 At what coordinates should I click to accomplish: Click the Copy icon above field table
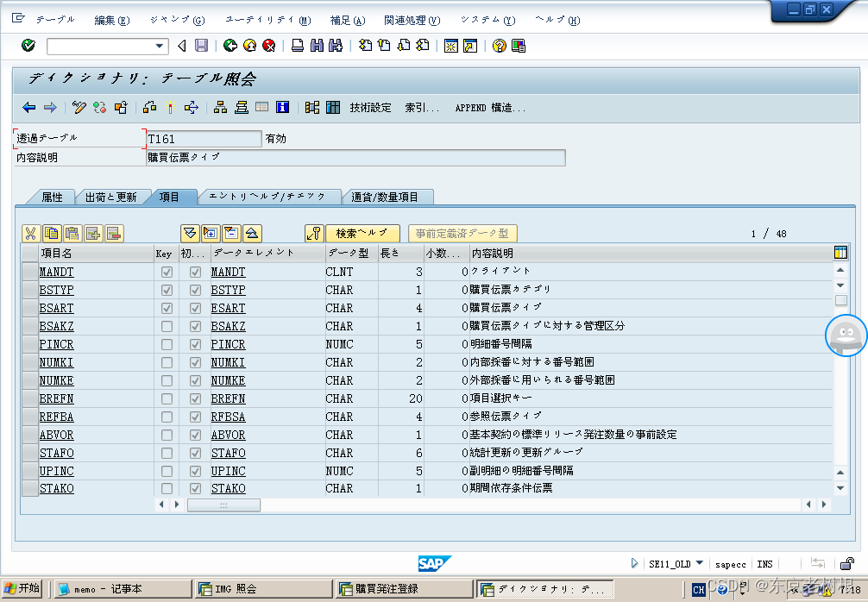tap(52, 234)
